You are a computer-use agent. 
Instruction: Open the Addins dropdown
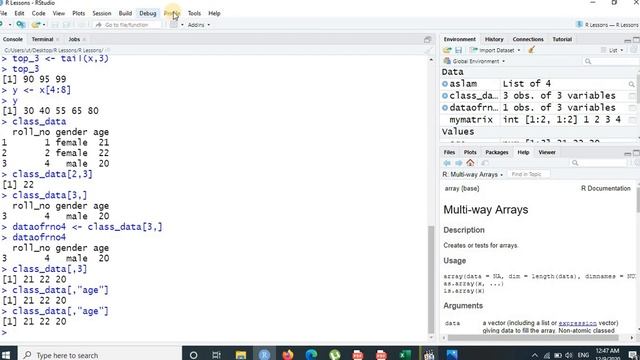pyautogui.click(x=199, y=25)
